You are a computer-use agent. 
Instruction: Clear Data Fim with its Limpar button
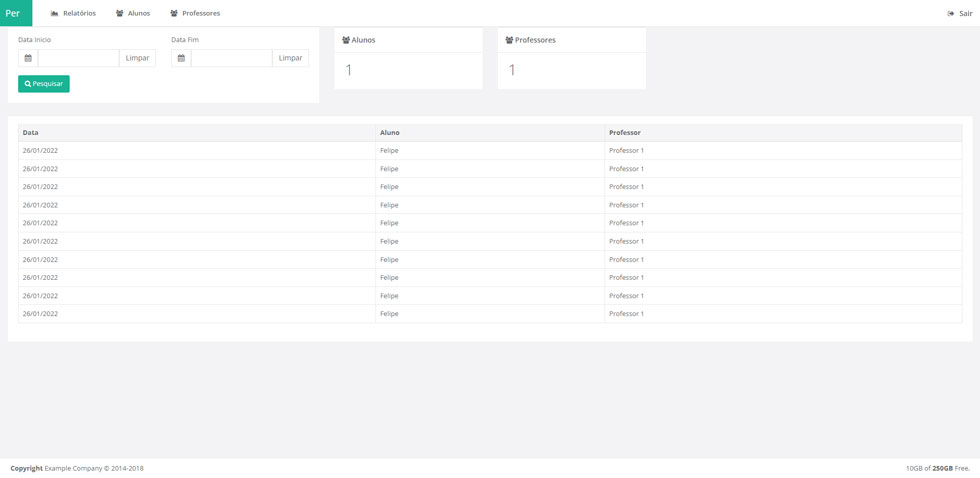(x=290, y=58)
